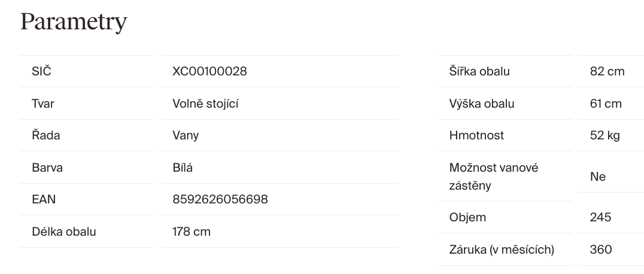
Task: Click the EAN number 8592626056698
Action: [220, 199]
